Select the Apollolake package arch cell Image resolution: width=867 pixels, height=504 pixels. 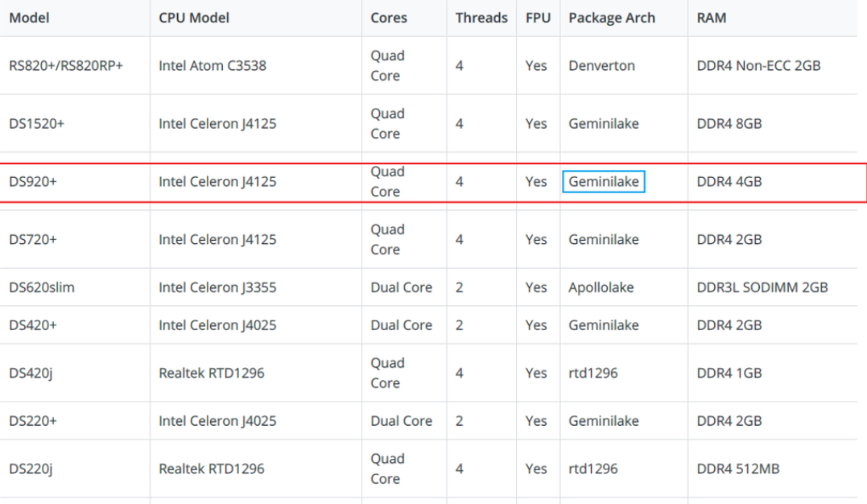click(601, 287)
